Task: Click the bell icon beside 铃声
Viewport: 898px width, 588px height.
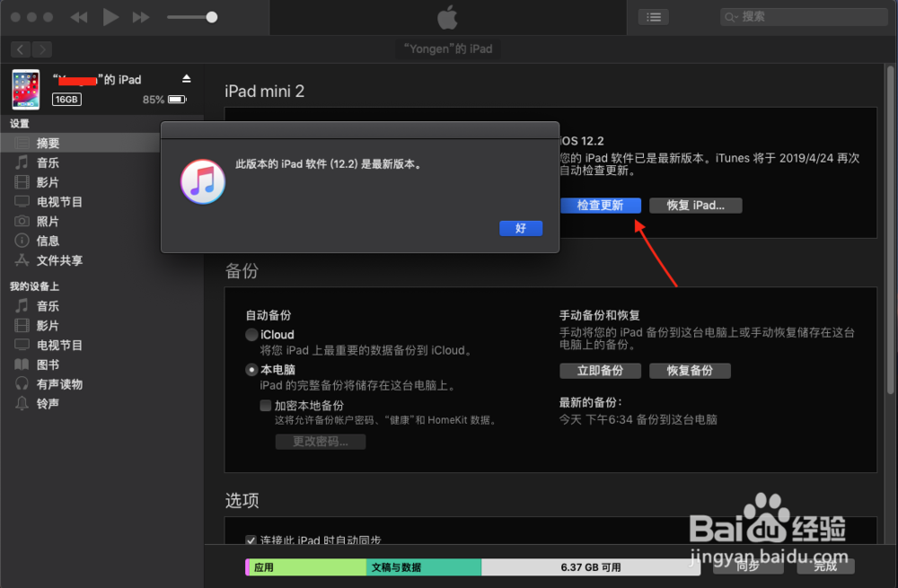Action: point(22,403)
